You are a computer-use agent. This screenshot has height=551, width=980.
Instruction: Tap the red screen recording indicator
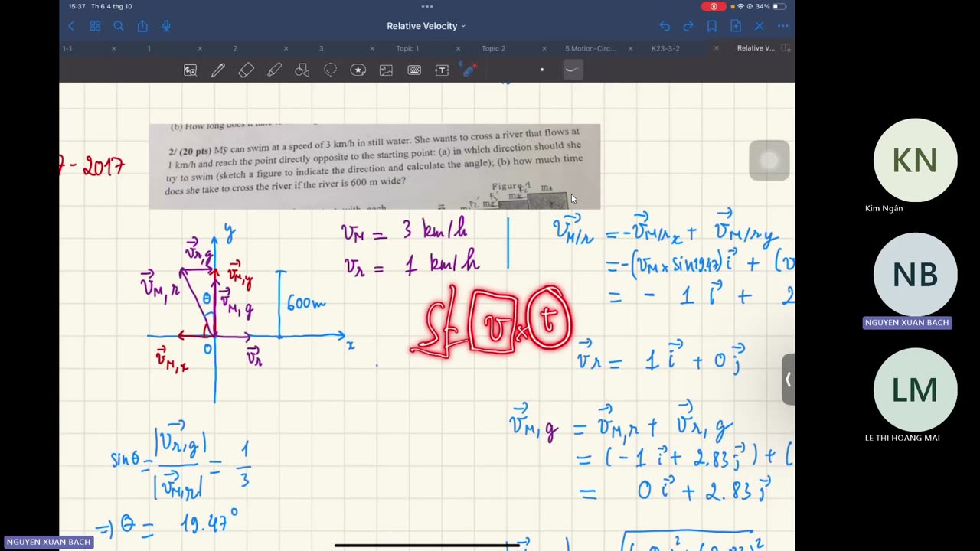(713, 6)
